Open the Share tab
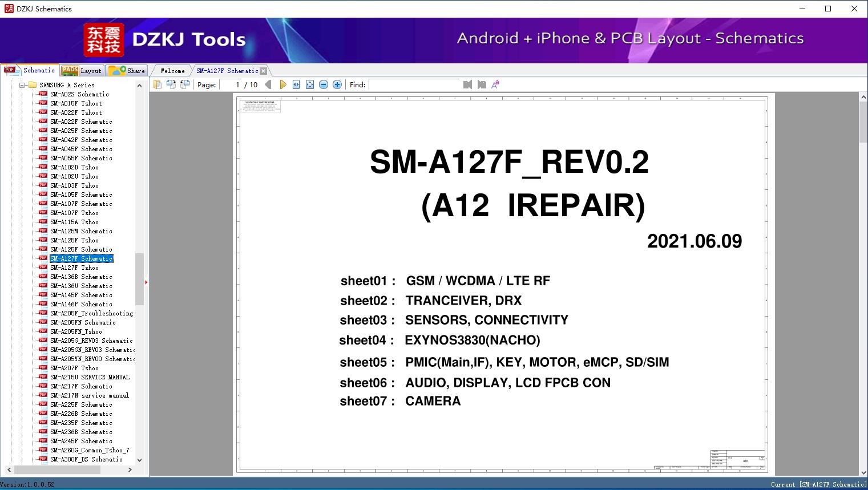The height and width of the screenshot is (490, 868). (127, 71)
